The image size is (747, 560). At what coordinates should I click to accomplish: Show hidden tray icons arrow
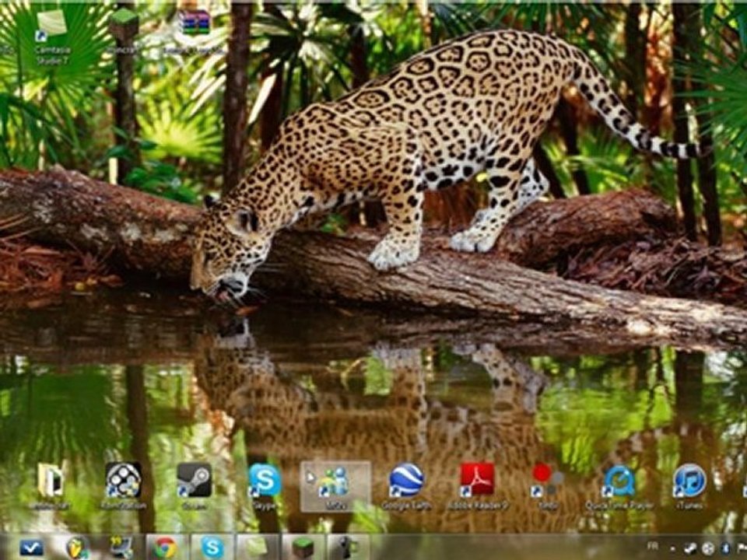[672, 548]
